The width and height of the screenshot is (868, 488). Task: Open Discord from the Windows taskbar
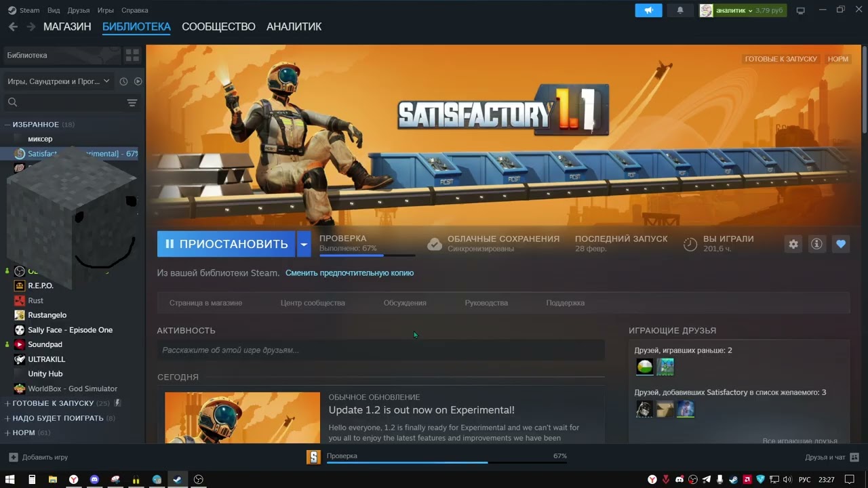click(94, 479)
